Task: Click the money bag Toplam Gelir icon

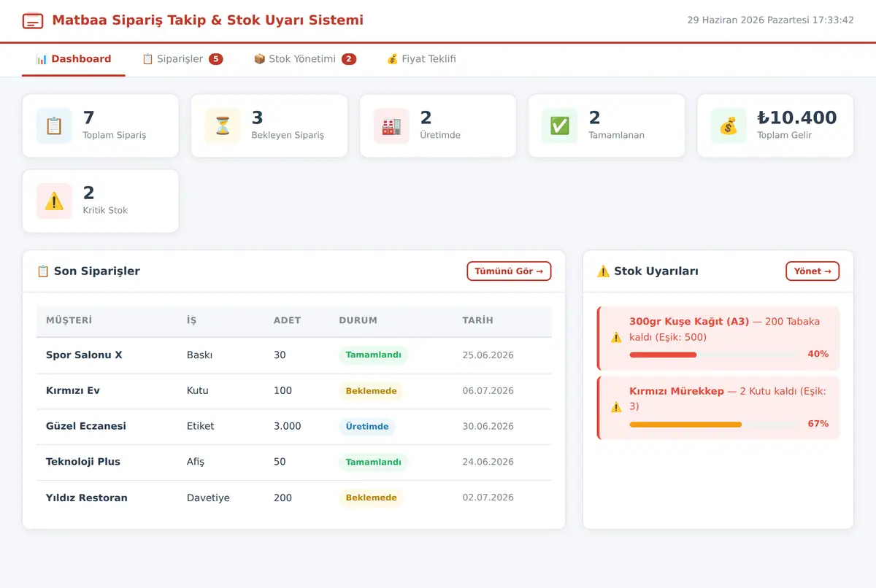Action: click(729, 125)
